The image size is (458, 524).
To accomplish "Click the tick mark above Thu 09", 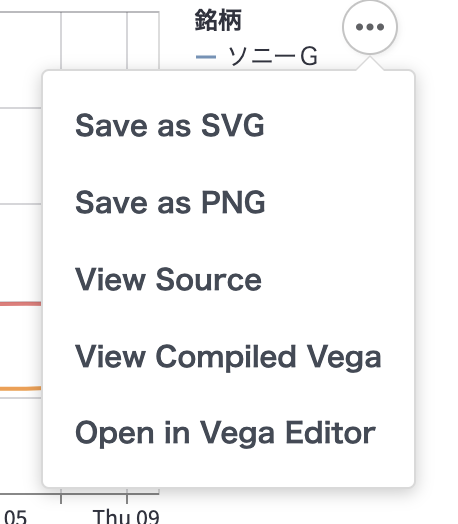I will [127, 496].
